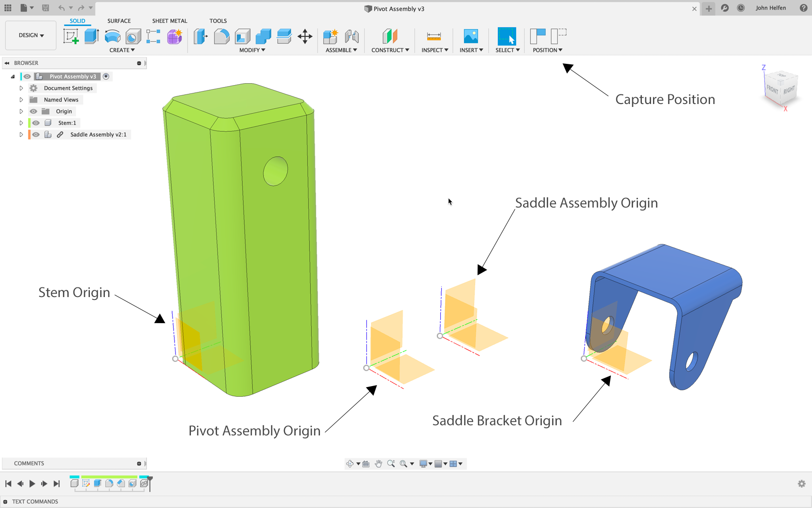
Task: Click the Undo button
Action: point(61,8)
